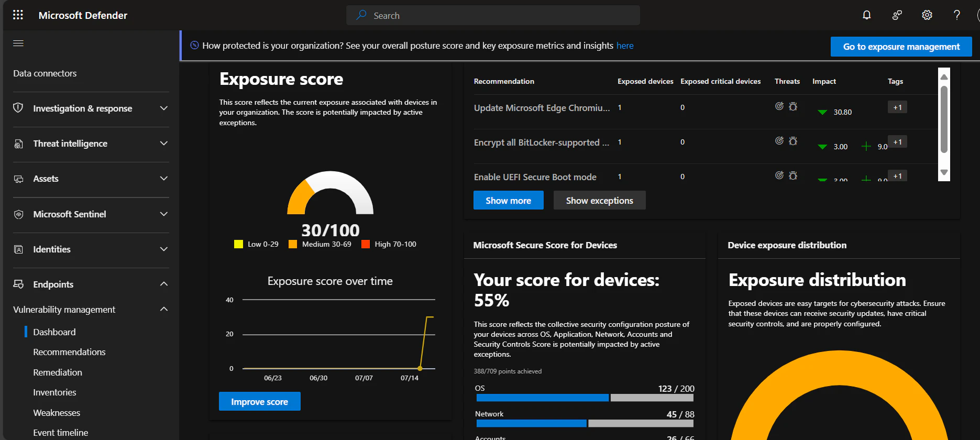This screenshot has height=440, width=980.
Task: Click the recommendations list scrollbar thumb
Action: (x=944, y=119)
